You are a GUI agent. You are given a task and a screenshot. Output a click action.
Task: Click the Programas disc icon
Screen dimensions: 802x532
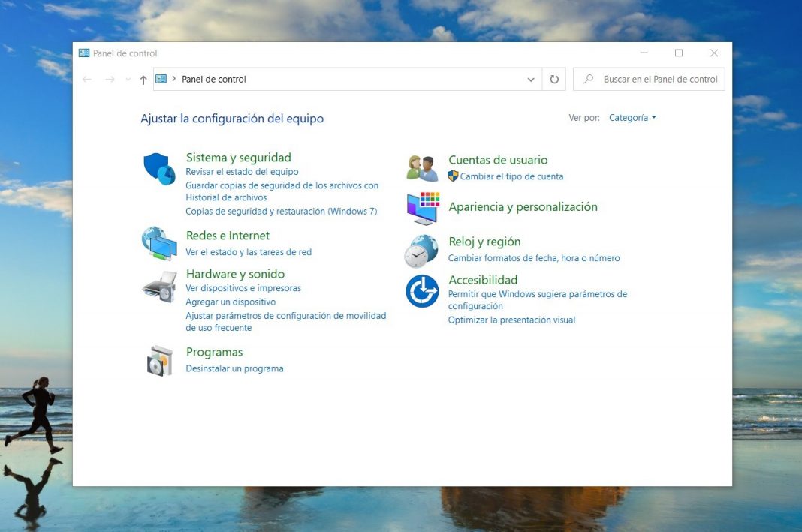[x=158, y=360]
